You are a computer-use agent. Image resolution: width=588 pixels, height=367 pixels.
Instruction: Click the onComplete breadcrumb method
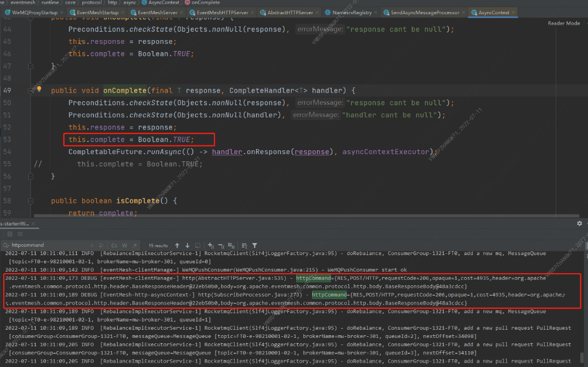(206, 2)
